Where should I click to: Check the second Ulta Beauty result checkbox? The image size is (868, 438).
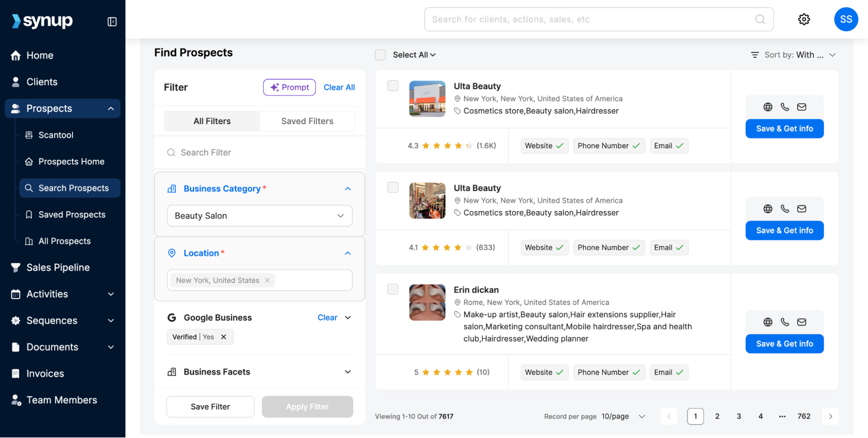393,188
